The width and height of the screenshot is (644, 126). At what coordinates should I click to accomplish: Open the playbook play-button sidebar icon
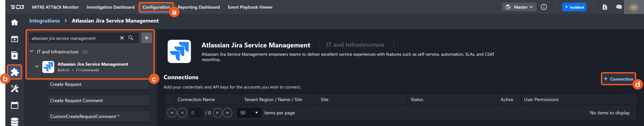pos(14,55)
